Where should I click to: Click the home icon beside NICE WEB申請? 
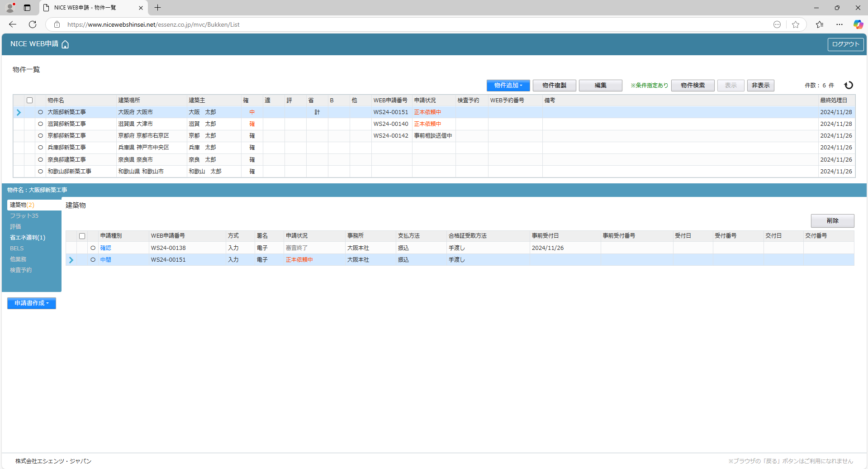pyautogui.click(x=65, y=44)
